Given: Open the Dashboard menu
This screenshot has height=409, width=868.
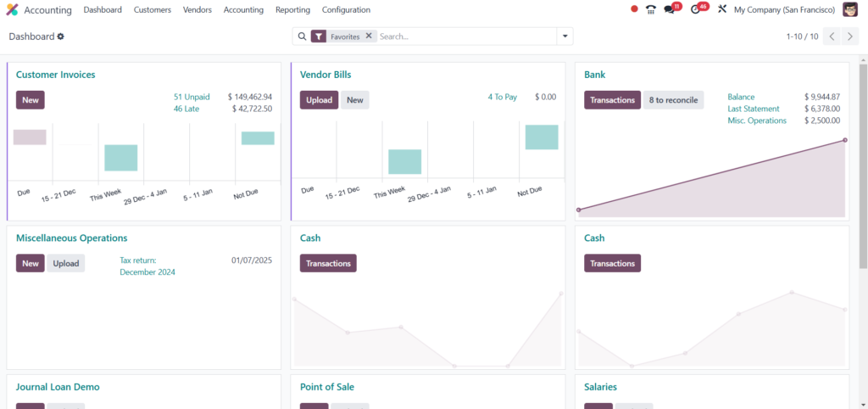Looking at the screenshot, I should pos(103,10).
